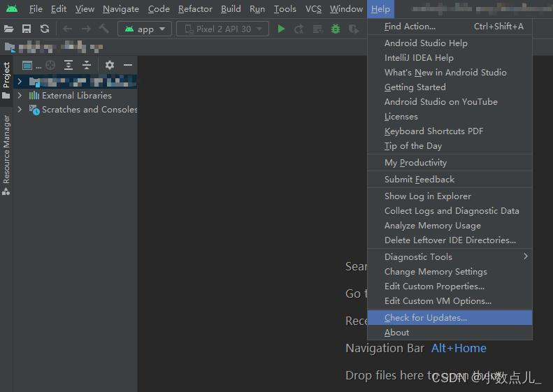The height and width of the screenshot is (392, 553).
Task: Expand Scratches and Consoles node
Action: (x=20, y=110)
